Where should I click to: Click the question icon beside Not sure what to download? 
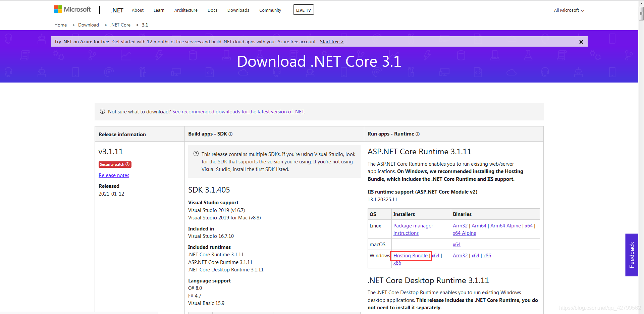coord(103,111)
